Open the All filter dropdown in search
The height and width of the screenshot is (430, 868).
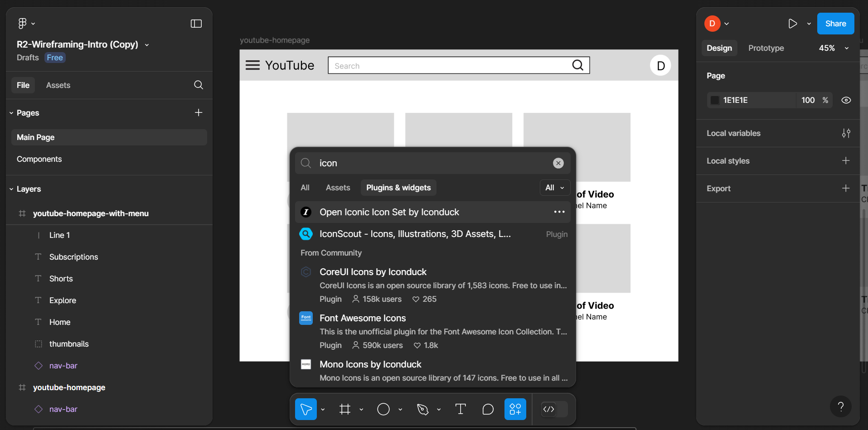pos(555,188)
